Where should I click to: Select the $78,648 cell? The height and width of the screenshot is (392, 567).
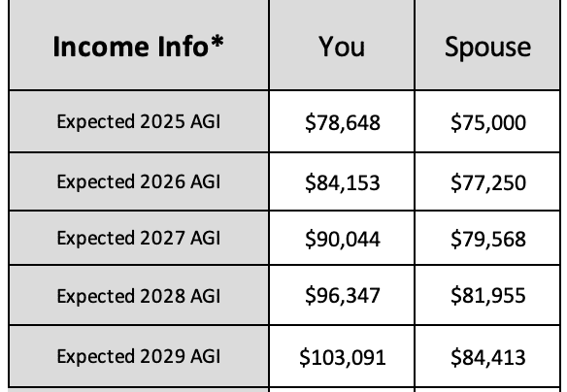[x=342, y=121]
